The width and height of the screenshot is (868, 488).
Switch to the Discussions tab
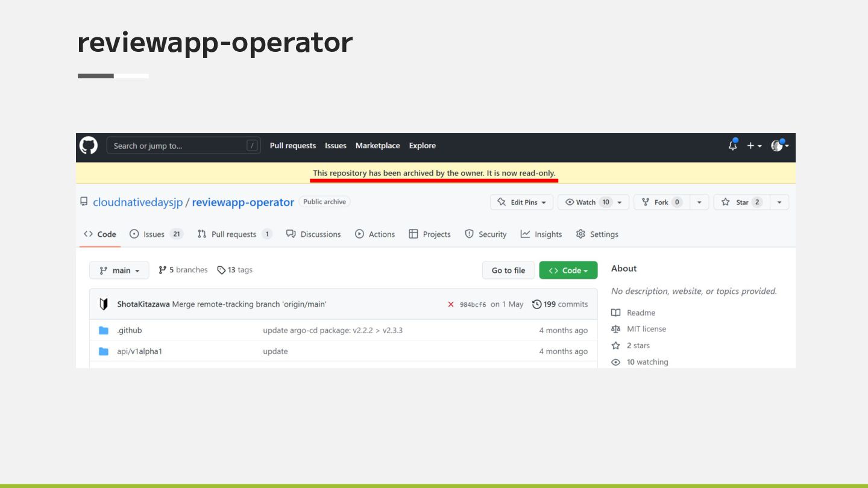tap(313, 234)
